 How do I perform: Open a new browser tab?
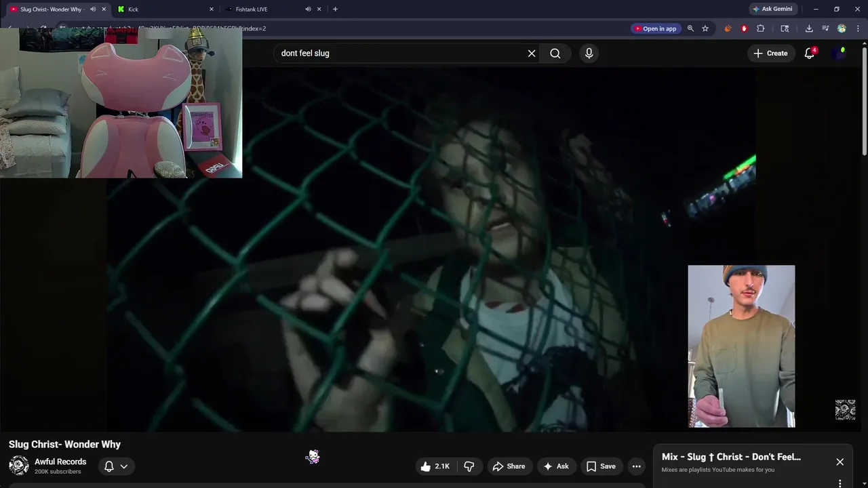335,9
